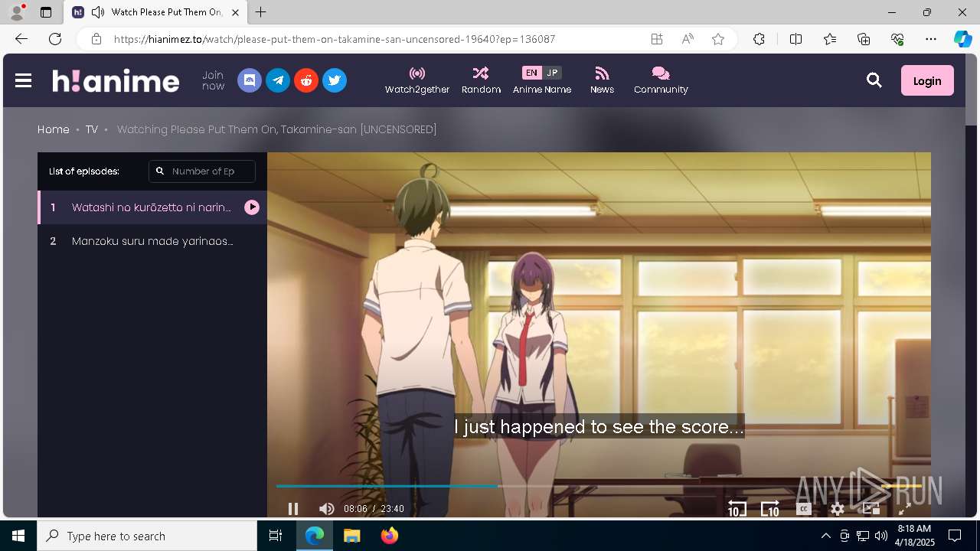Launch Firefox from taskbar
Viewport: 980px width, 551px height.
[x=389, y=536]
